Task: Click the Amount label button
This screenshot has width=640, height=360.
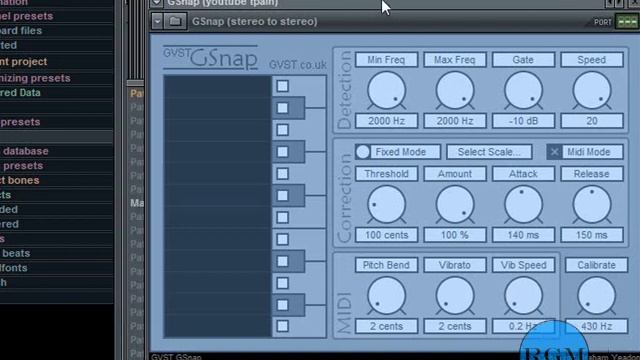Action: click(455, 173)
